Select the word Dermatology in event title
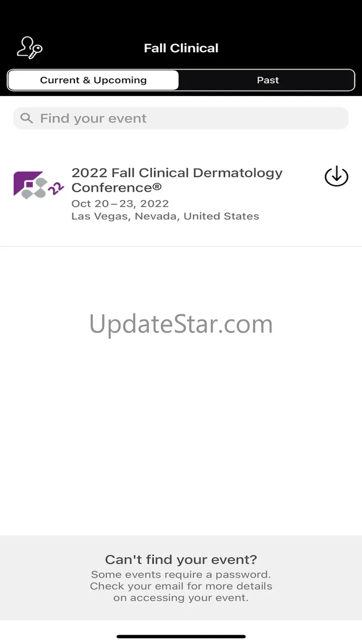Viewport: 362px width, 644px height. tap(238, 173)
